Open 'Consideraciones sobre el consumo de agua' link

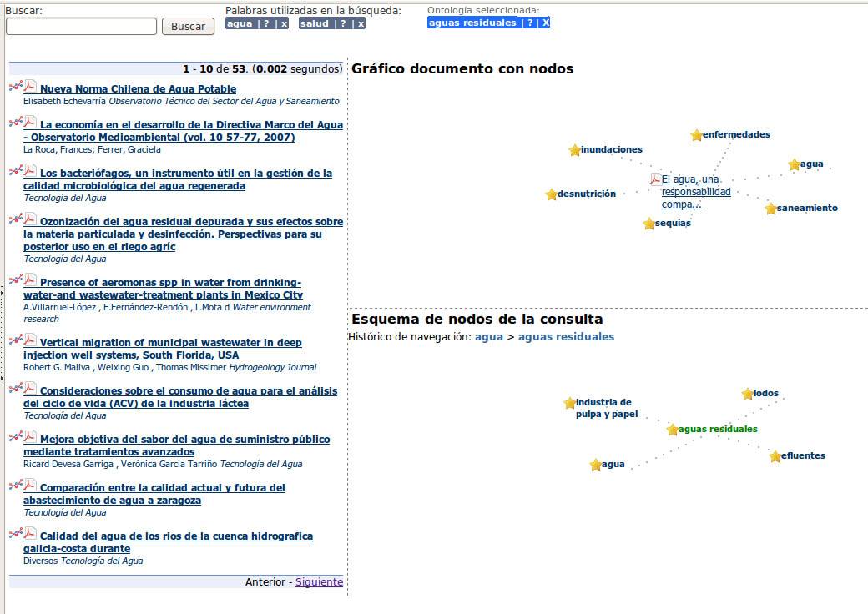click(x=180, y=397)
